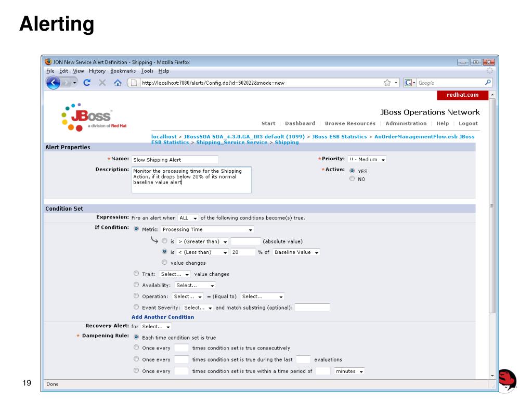Open Browse Resources navigation link
Viewport: 532px width, 399px height.
pyautogui.click(x=350, y=123)
